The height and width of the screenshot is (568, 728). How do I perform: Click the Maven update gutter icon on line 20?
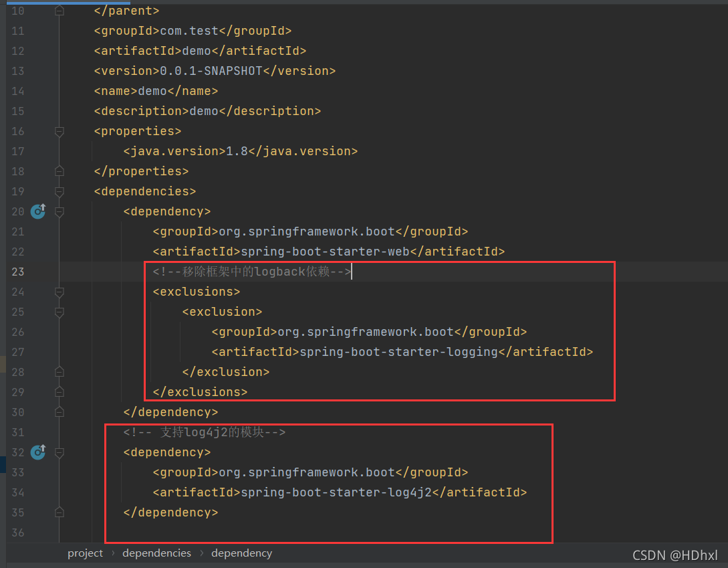(x=38, y=211)
